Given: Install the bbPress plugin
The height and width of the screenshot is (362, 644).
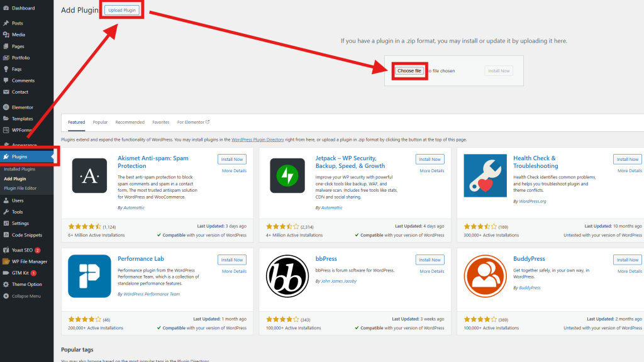Looking at the screenshot, I should coord(430,260).
